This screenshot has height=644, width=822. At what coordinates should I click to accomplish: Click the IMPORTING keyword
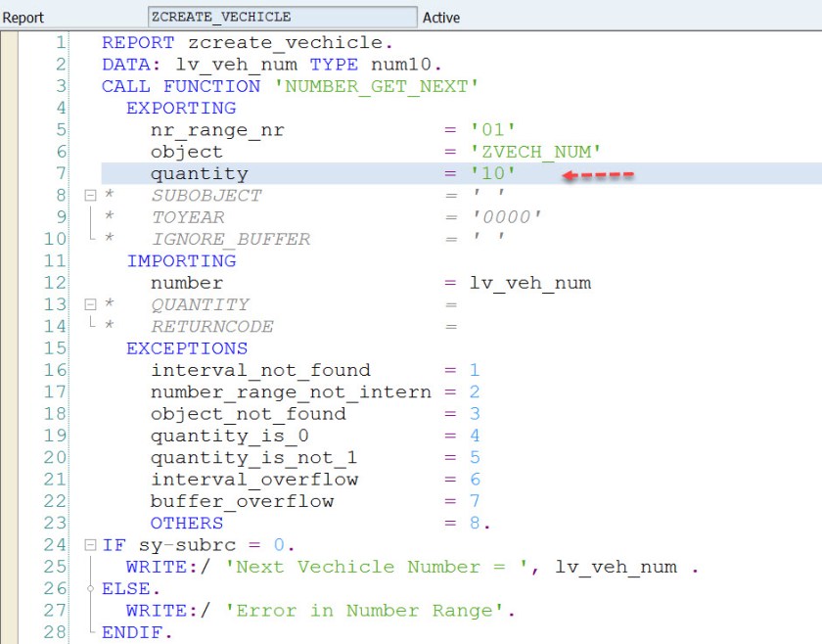pos(181,260)
